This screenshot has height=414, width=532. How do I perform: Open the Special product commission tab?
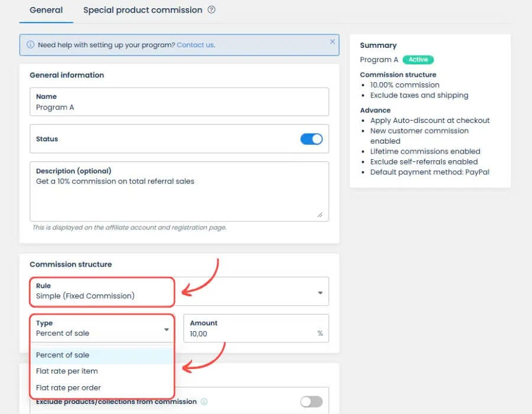click(142, 10)
